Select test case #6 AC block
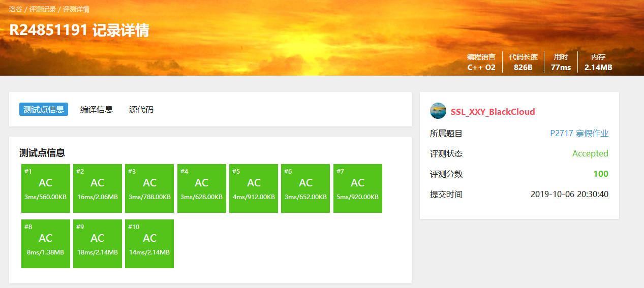Image resolution: width=644 pixels, height=288 pixels. click(x=305, y=188)
